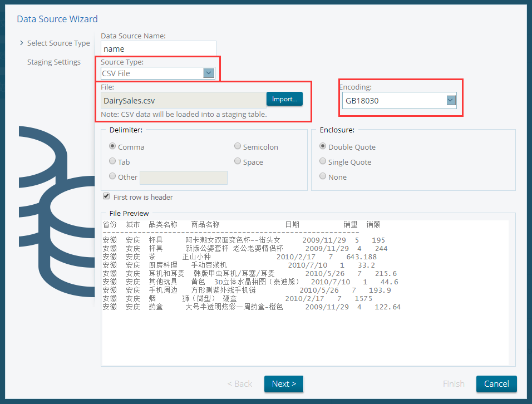
Task: Click the Import... button
Action: coord(284,99)
